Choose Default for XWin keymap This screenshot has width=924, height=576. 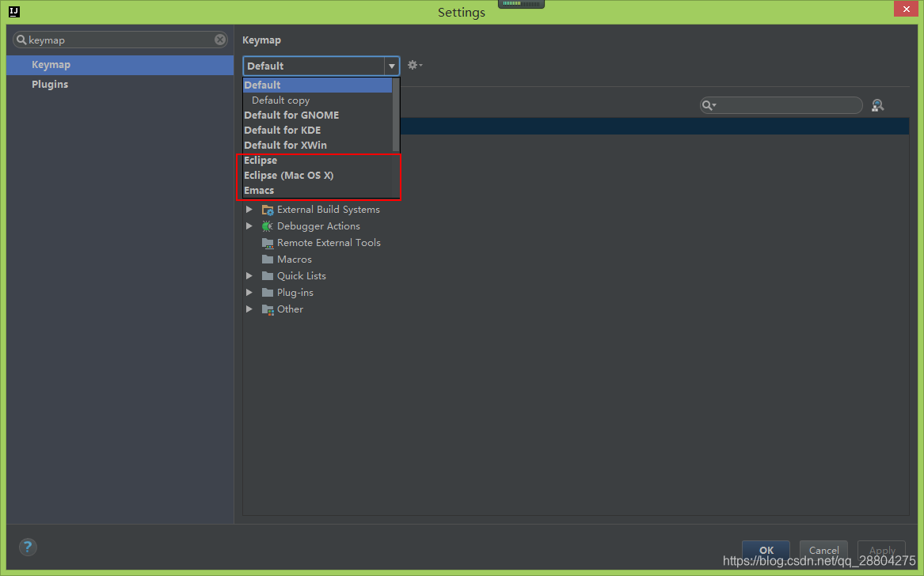tap(318, 145)
